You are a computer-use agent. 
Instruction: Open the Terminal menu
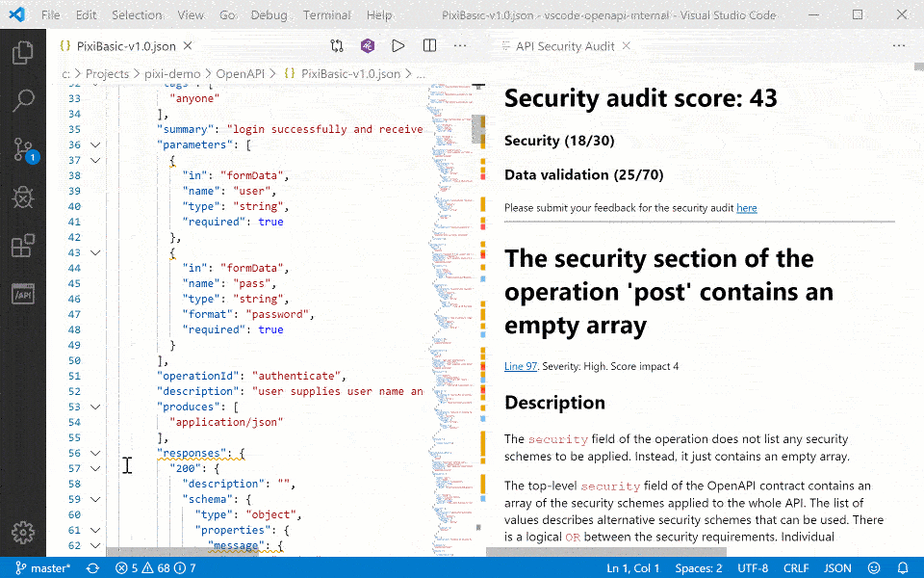pyautogui.click(x=327, y=14)
